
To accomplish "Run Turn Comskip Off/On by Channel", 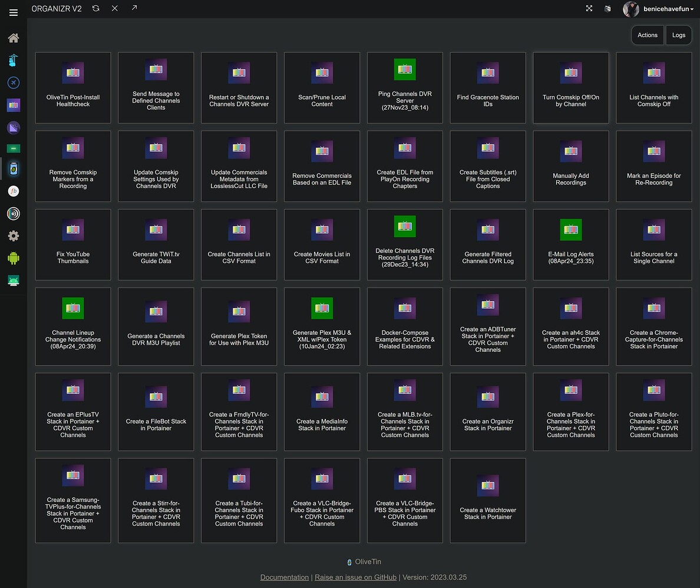I will point(570,88).
